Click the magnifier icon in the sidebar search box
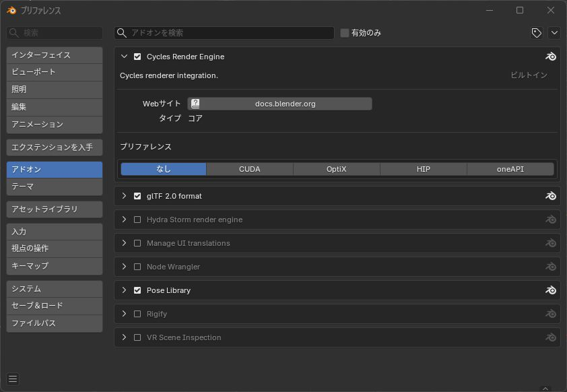This screenshot has height=392, width=567. [14, 33]
